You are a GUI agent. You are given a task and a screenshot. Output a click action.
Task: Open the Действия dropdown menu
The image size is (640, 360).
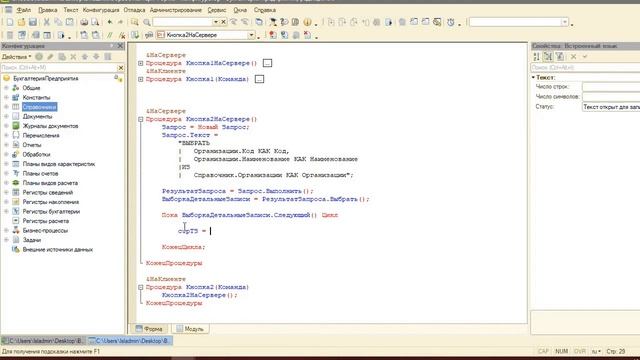[17, 57]
